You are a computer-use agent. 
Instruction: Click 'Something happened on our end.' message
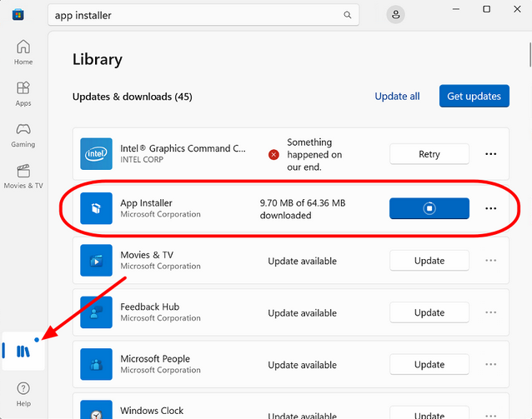(x=314, y=155)
